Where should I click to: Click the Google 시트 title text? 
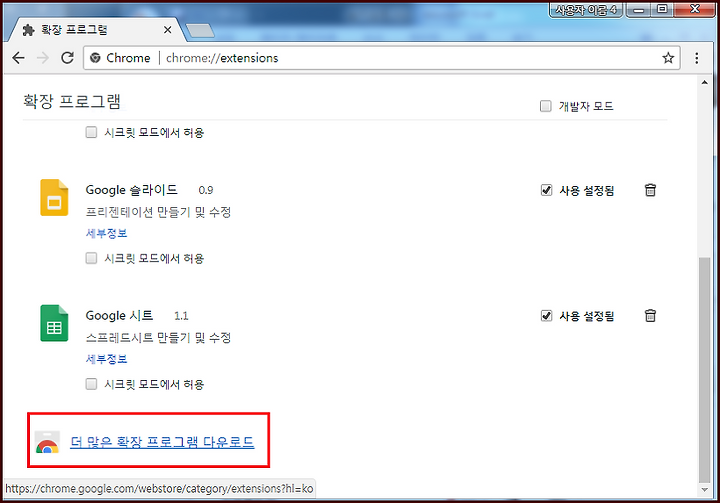119,316
